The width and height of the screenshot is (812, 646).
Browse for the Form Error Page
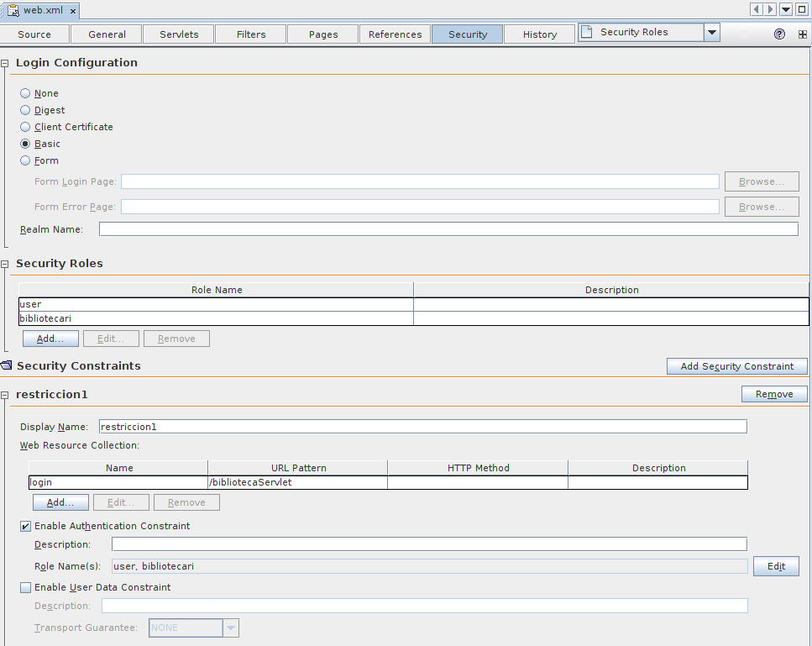(762, 207)
